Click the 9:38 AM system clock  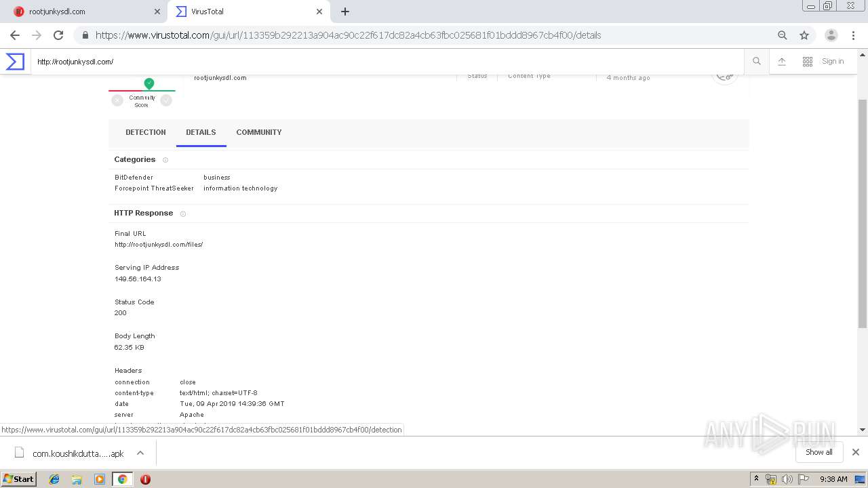click(833, 479)
